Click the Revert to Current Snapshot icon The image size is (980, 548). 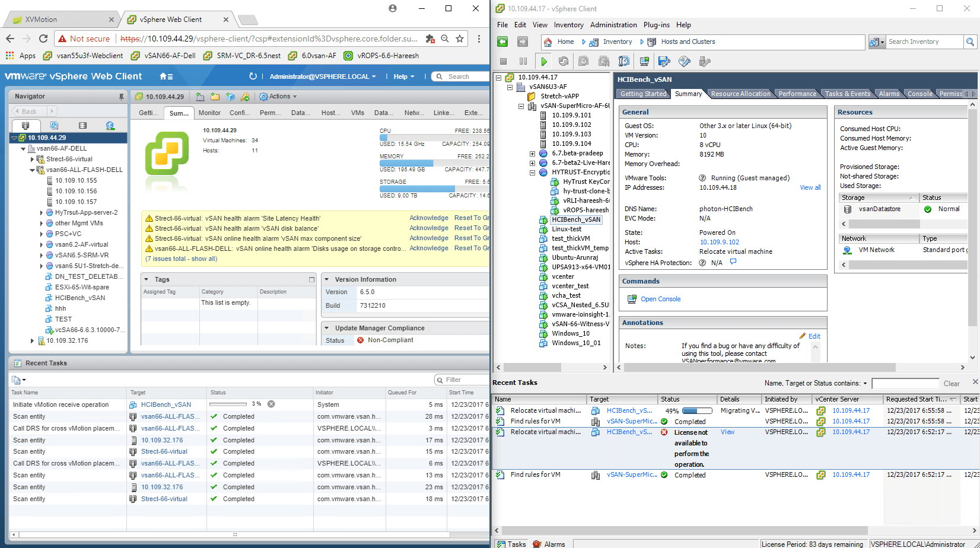click(604, 61)
